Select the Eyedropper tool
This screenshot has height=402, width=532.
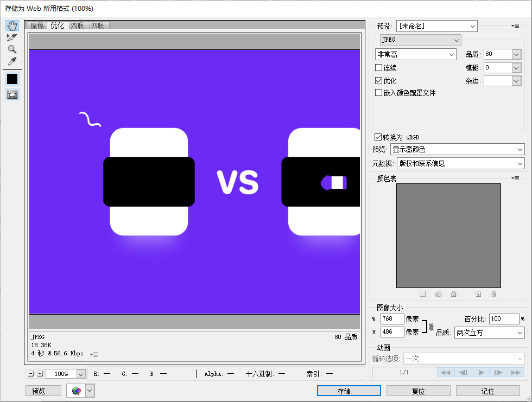12,61
